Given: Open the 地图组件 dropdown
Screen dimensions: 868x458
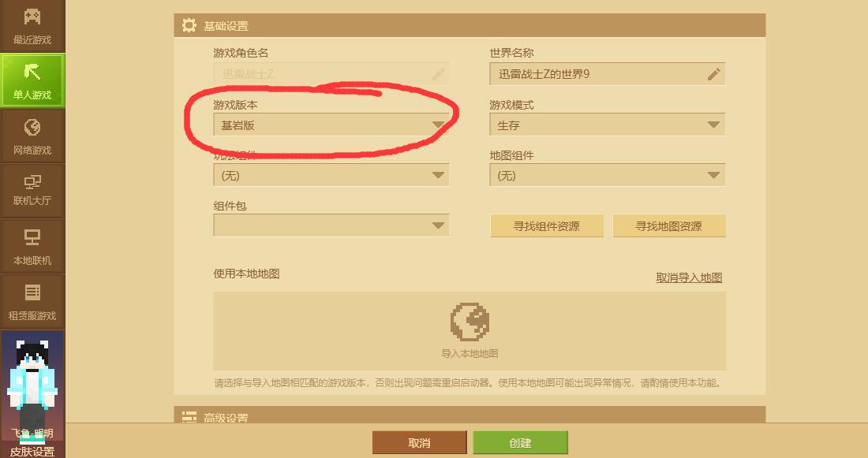Looking at the screenshot, I should point(608,175).
